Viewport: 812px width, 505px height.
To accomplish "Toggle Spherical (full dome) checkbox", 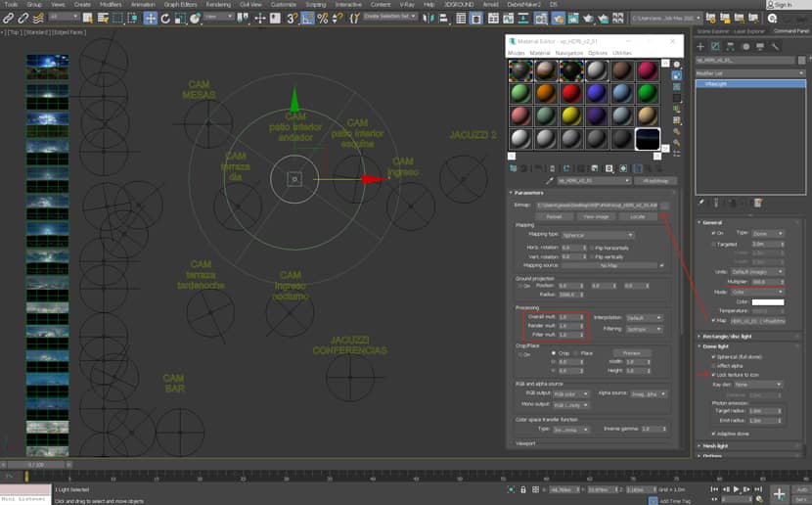I will (x=713, y=357).
